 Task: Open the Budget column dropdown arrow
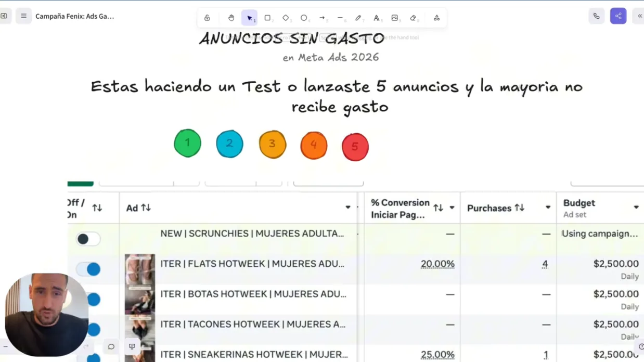(636, 208)
